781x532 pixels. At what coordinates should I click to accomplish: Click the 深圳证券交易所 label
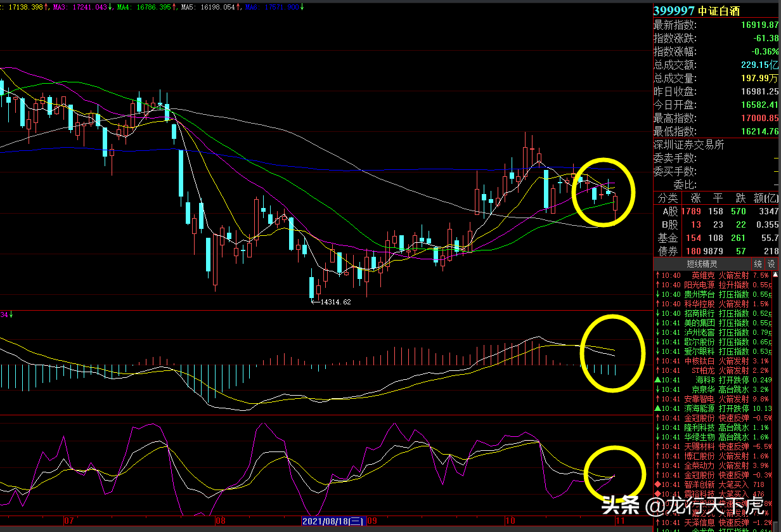[688, 145]
